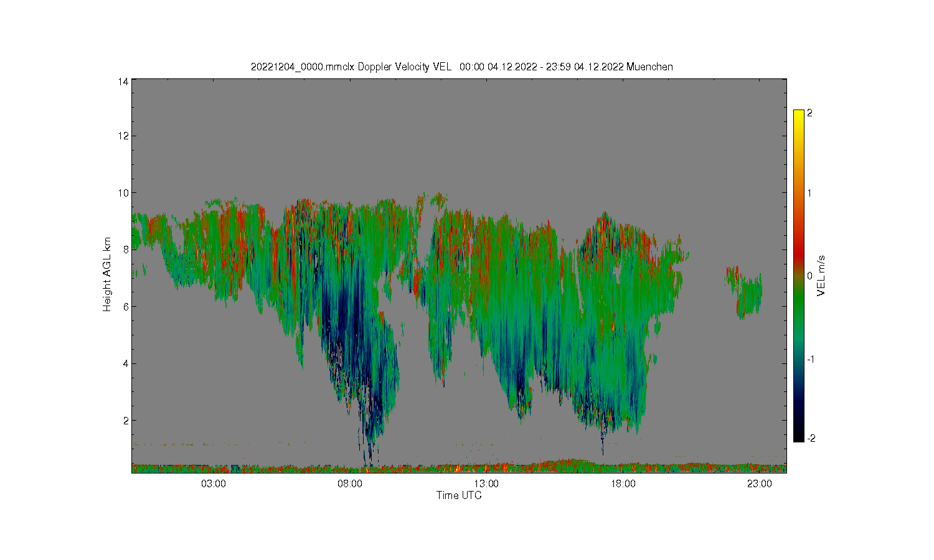Click the colorbar tick label 1
Image resolution: width=934 pixels, height=560 pixels.
point(809,193)
